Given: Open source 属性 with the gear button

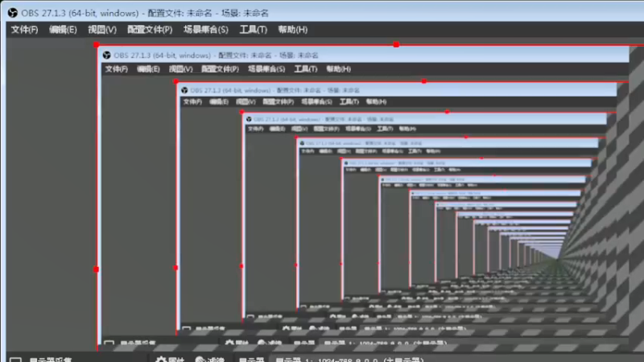Looking at the screenshot, I should point(170,359).
